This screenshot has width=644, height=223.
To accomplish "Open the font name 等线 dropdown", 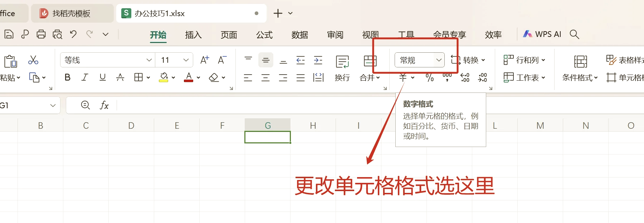I will (x=149, y=60).
